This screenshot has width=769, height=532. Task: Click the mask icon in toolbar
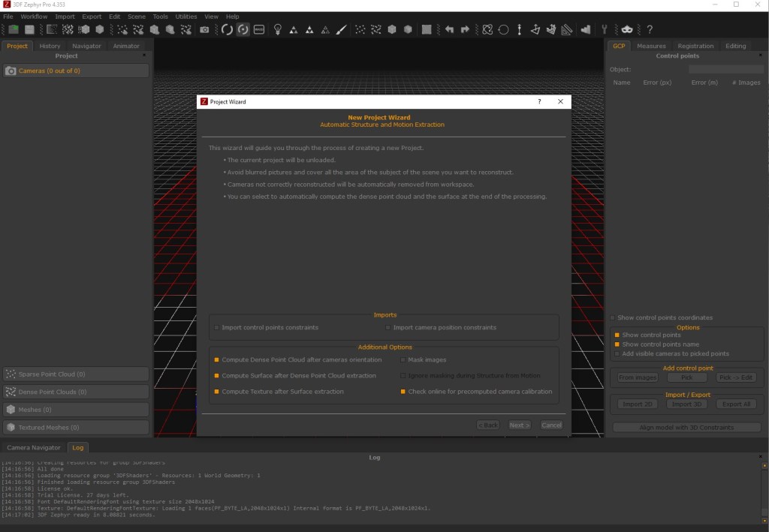tap(627, 29)
